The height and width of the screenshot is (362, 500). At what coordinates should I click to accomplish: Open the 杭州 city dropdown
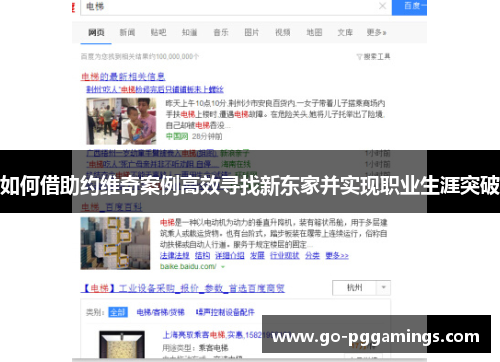pos(361,288)
